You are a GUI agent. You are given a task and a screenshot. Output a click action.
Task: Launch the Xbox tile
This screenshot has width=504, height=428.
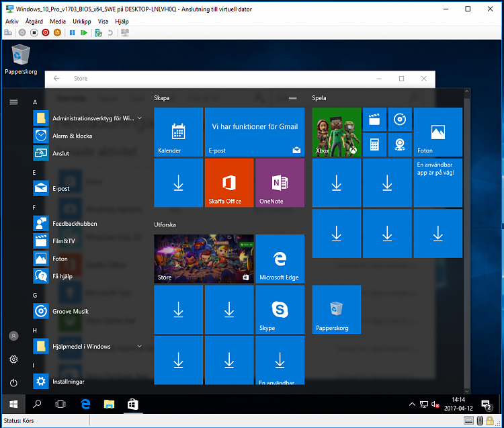click(x=337, y=132)
